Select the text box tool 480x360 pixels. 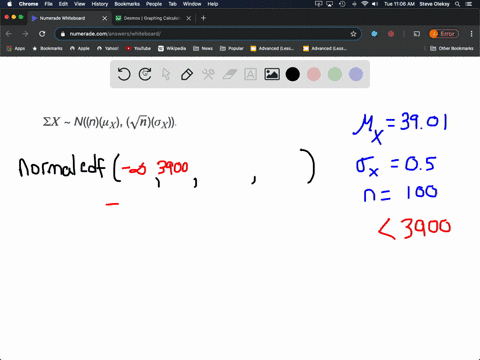(x=250, y=74)
